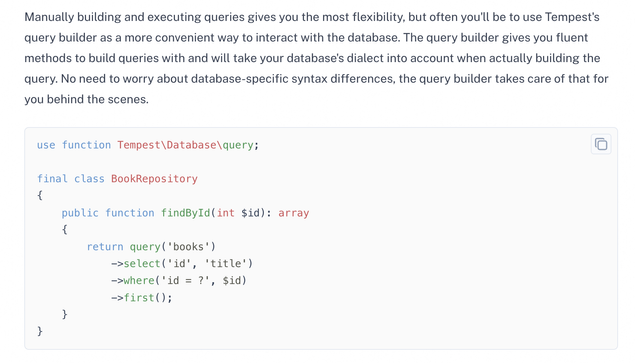
Task: Click the ->select('id', 'title') line
Action: click(x=182, y=264)
